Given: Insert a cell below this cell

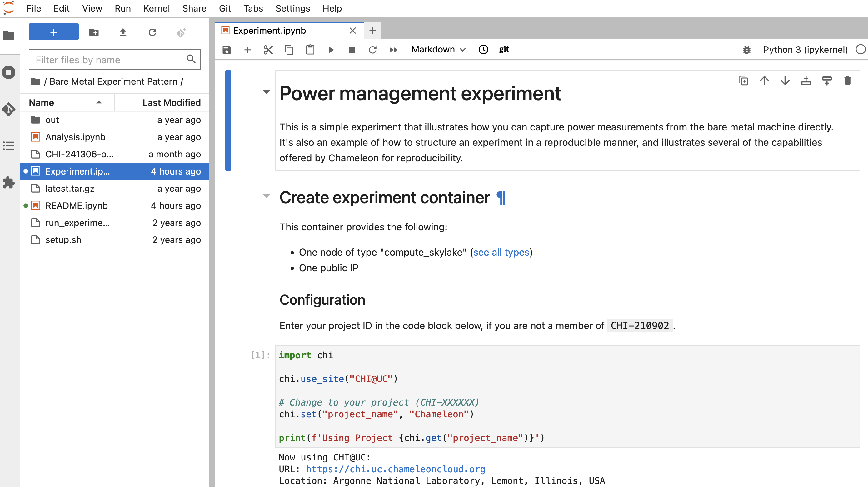Looking at the screenshot, I should click(827, 81).
